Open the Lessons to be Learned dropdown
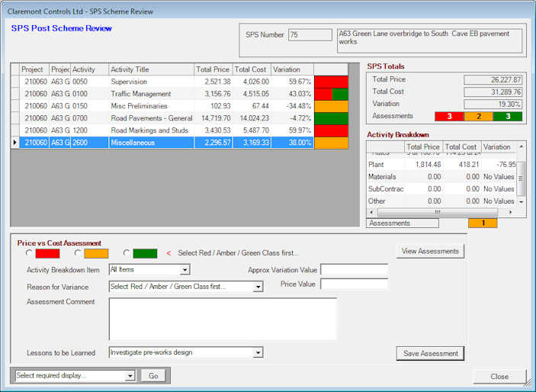The image size is (536, 392). click(258, 352)
